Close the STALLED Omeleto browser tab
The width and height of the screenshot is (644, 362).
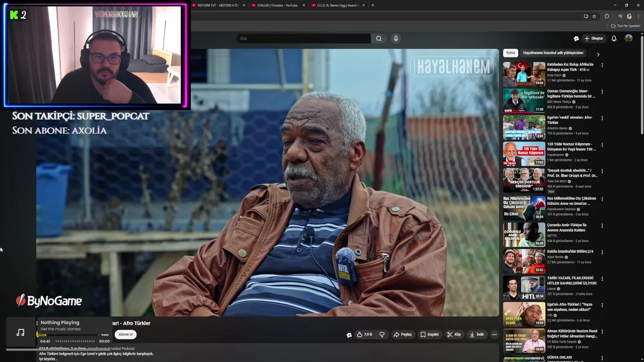(x=304, y=5)
